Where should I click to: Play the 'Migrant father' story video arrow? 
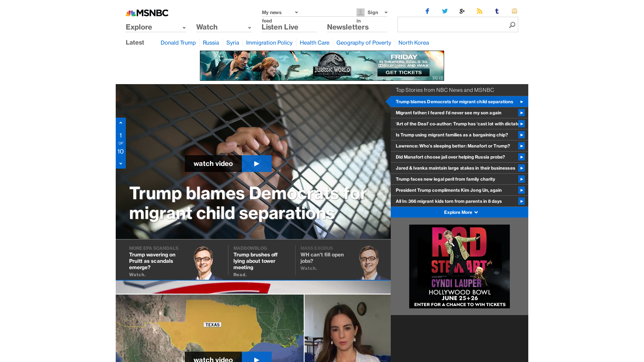pos(522,113)
